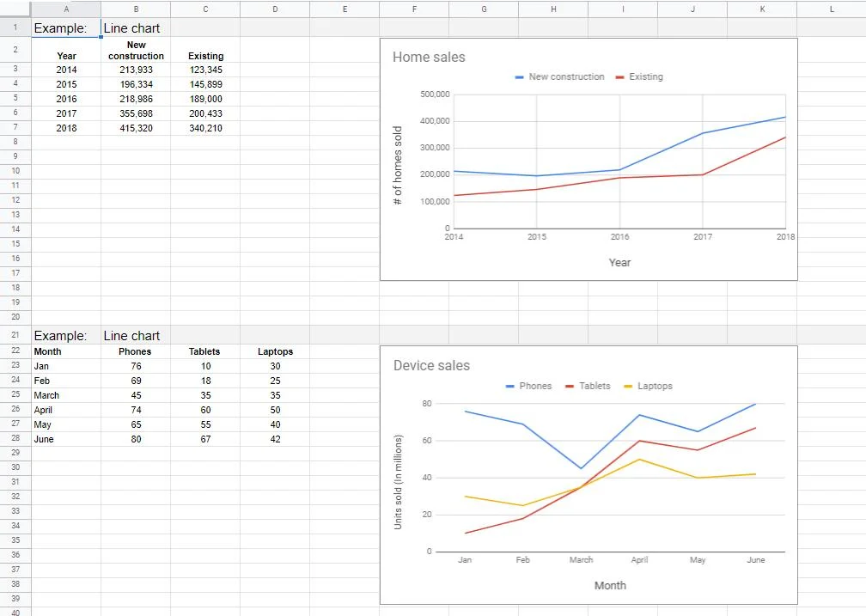Select the Device sales chart title
The width and height of the screenshot is (866, 616).
[431, 366]
